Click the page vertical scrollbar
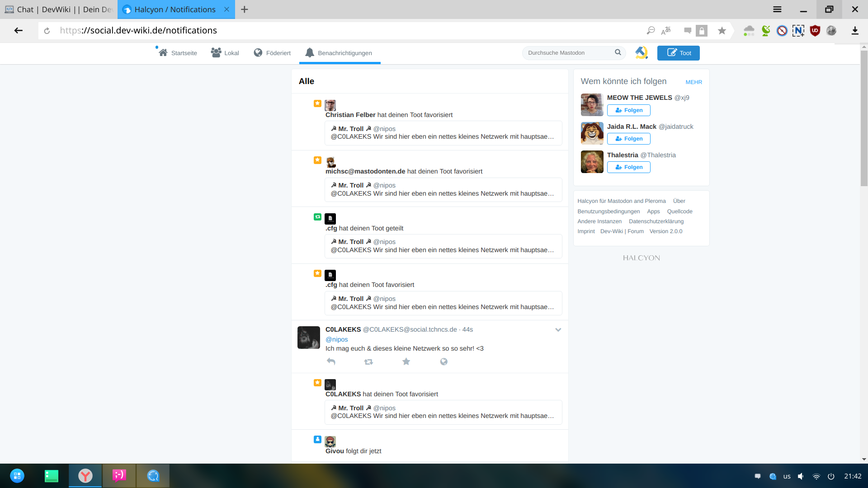This screenshot has width=868, height=488. (864, 117)
